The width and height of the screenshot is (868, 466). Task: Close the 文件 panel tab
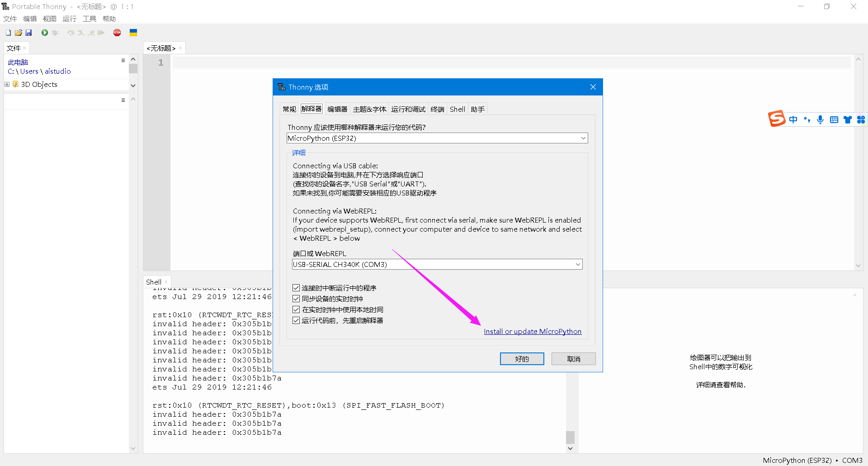click(x=24, y=48)
